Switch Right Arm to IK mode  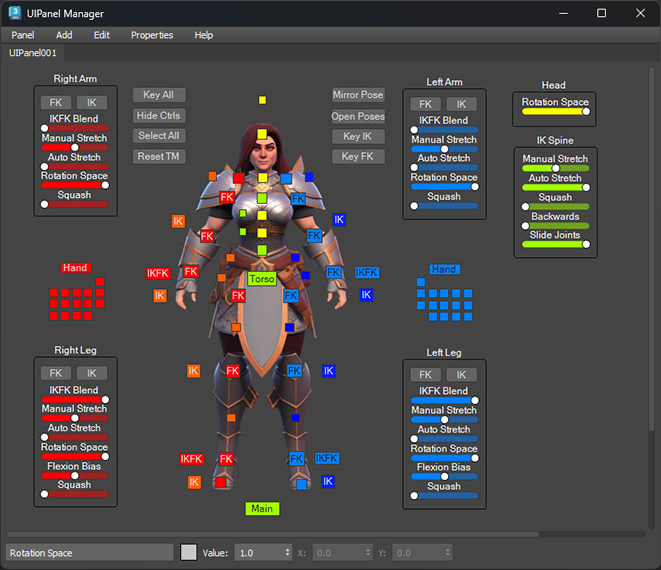pyautogui.click(x=92, y=102)
